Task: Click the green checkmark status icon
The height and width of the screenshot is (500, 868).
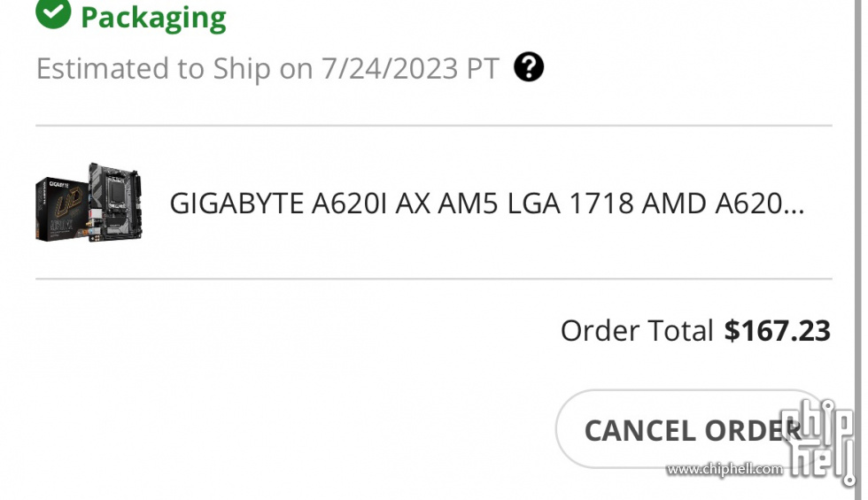Action: [x=53, y=12]
